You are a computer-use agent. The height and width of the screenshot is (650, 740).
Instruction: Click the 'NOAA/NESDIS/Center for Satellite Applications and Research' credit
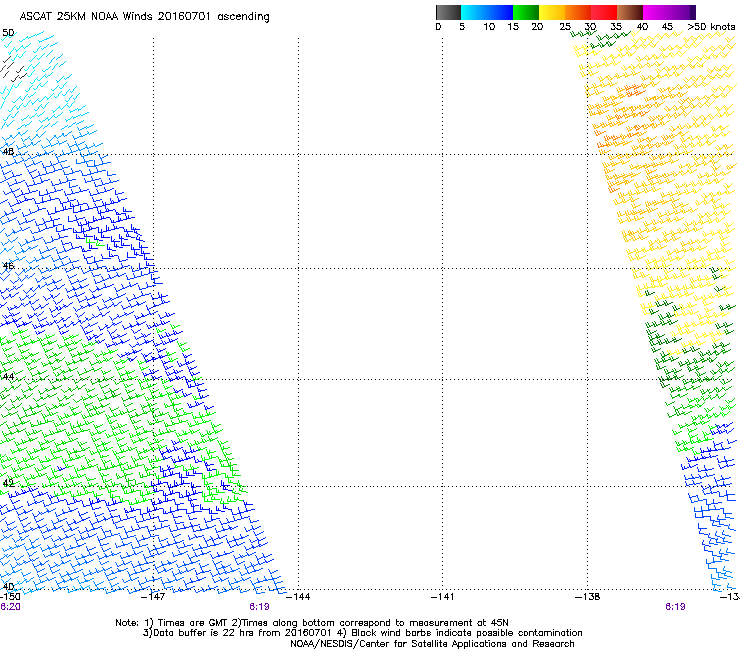(432, 644)
